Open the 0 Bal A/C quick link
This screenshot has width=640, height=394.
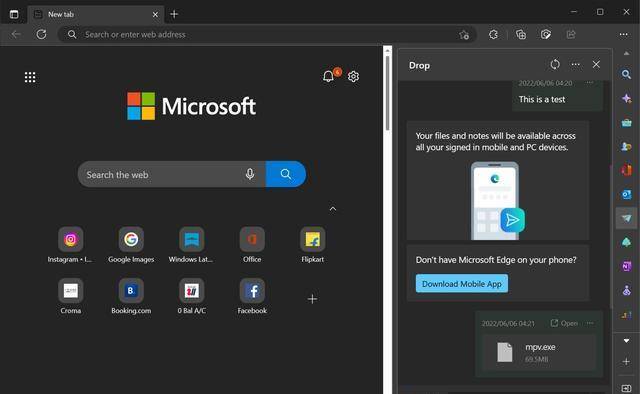(x=191, y=296)
